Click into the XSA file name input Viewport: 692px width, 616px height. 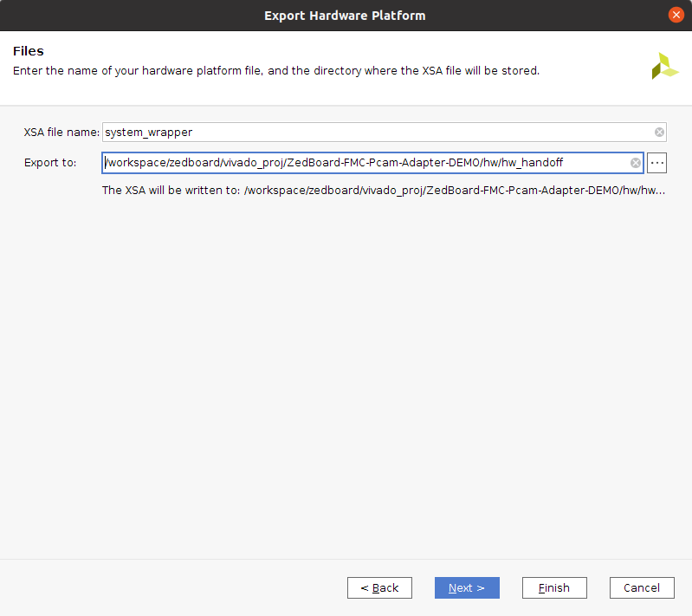click(384, 132)
